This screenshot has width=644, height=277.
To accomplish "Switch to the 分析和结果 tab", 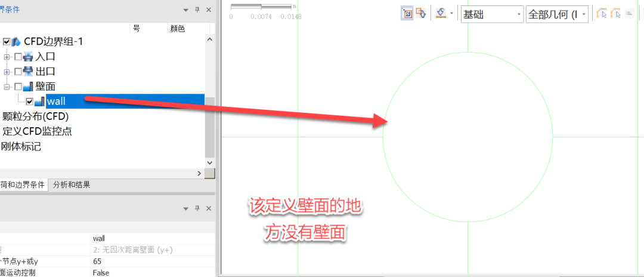I will click(x=72, y=185).
